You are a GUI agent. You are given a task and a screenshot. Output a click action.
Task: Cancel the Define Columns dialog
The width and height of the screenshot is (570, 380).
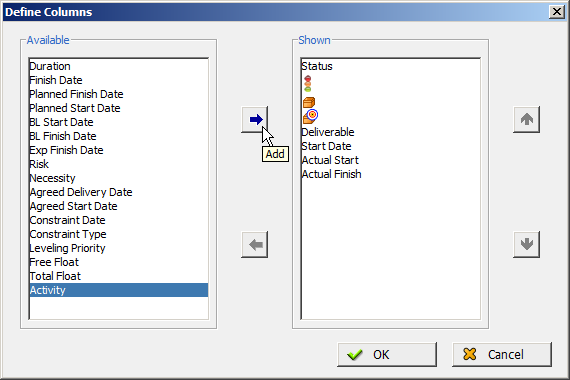click(x=502, y=355)
